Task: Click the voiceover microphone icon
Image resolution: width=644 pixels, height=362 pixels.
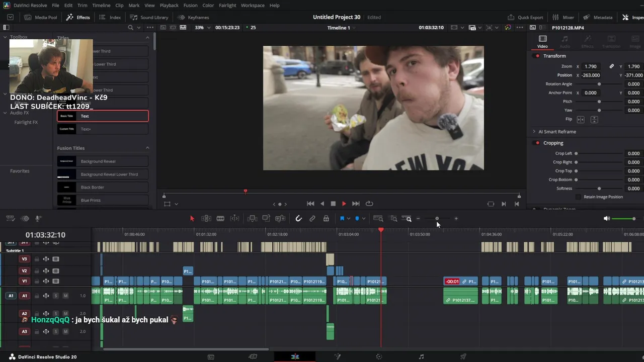Action: point(38,219)
